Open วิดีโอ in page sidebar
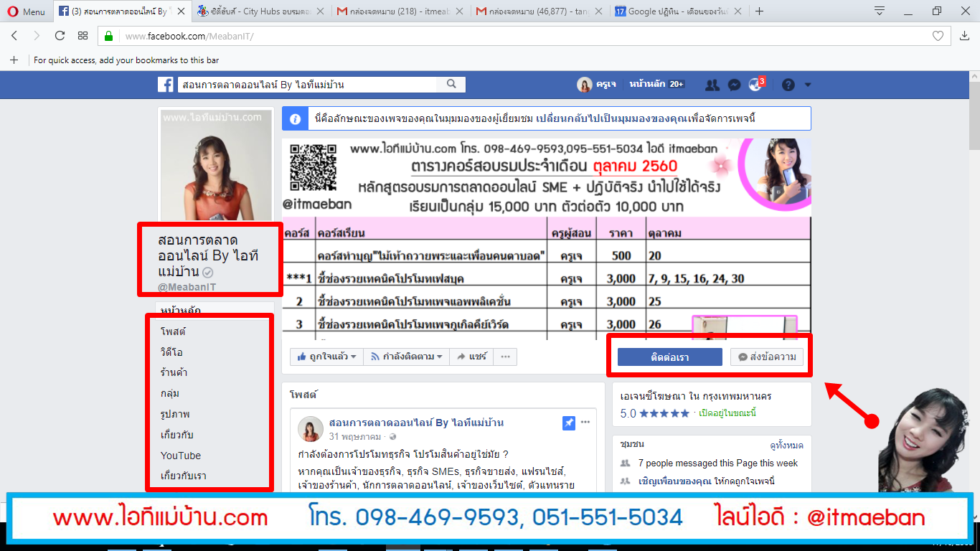Screen dimensions: 980x551 tap(171, 352)
